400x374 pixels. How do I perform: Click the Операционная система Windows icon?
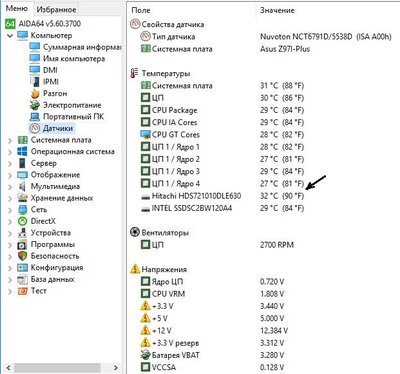pyautogui.click(x=22, y=151)
